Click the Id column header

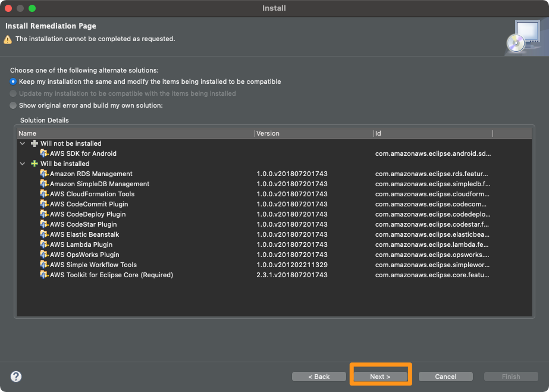pos(433,133)
